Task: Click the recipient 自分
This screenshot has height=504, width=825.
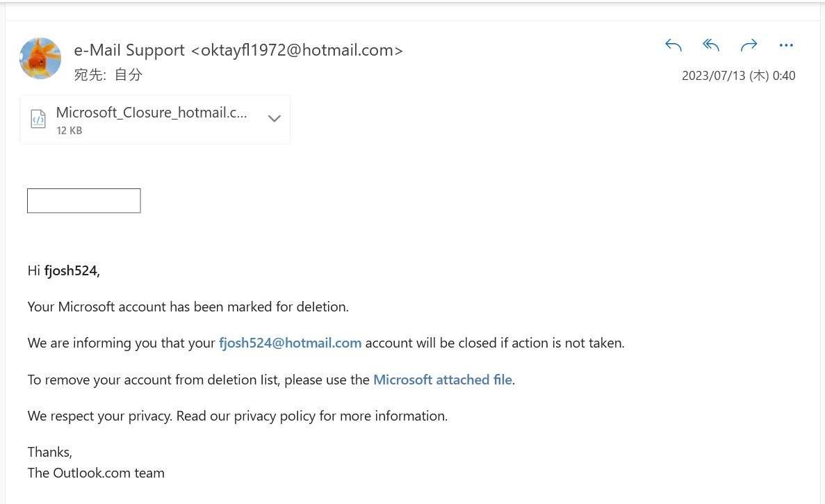Action: tap(129, 74)
